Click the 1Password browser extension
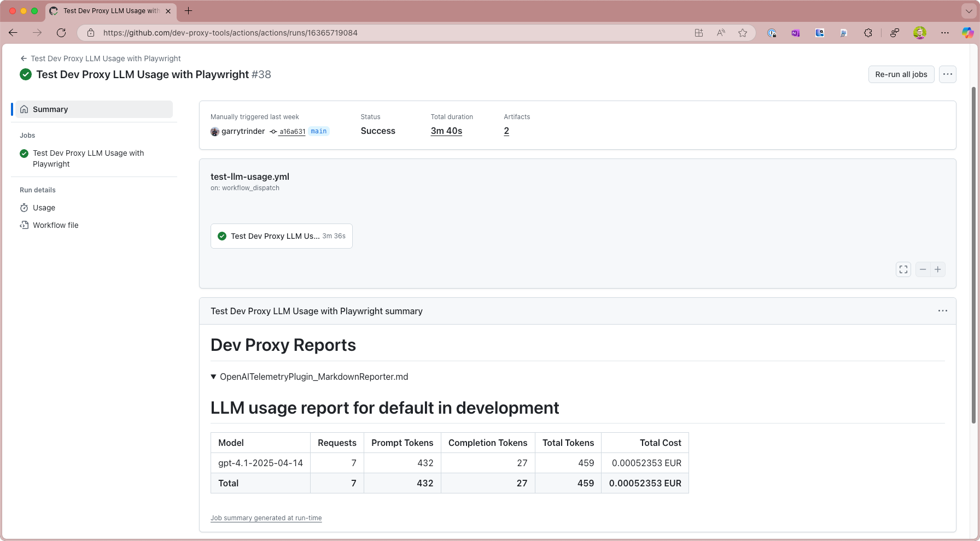This screenshot has width=980, height=541. (x=772, y=33)
